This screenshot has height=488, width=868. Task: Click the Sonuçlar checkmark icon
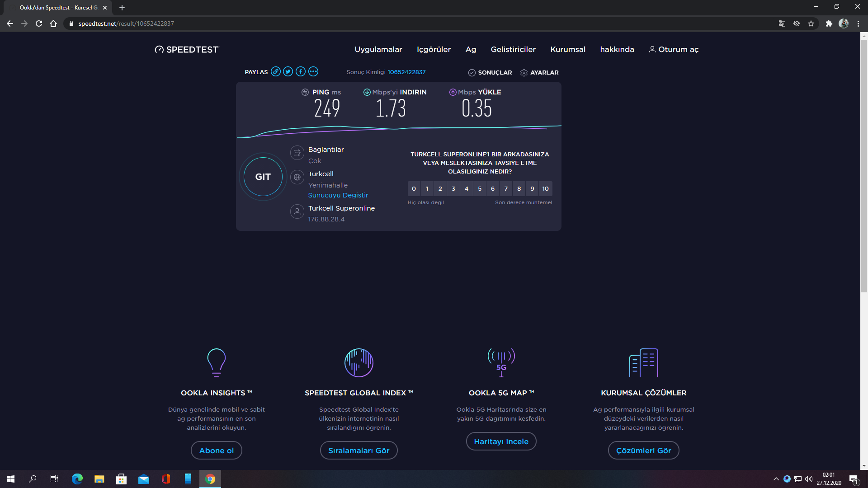[472, 73]
